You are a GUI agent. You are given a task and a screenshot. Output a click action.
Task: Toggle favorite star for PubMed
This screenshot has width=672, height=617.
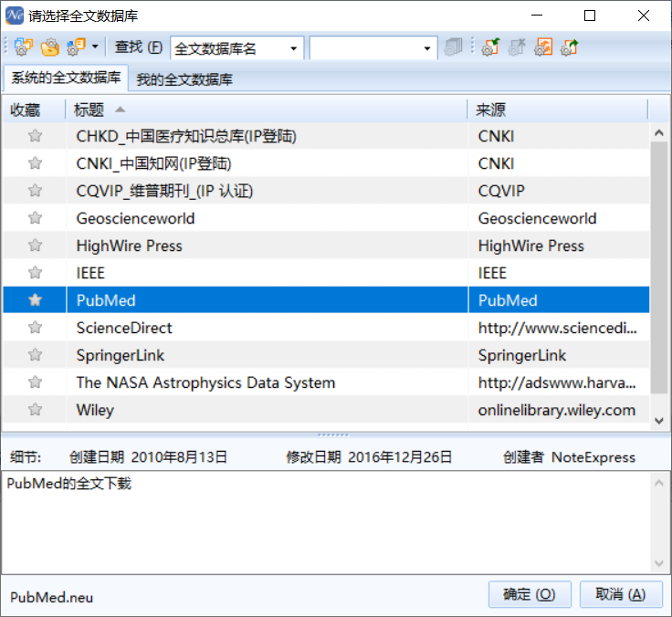point(35,300)
